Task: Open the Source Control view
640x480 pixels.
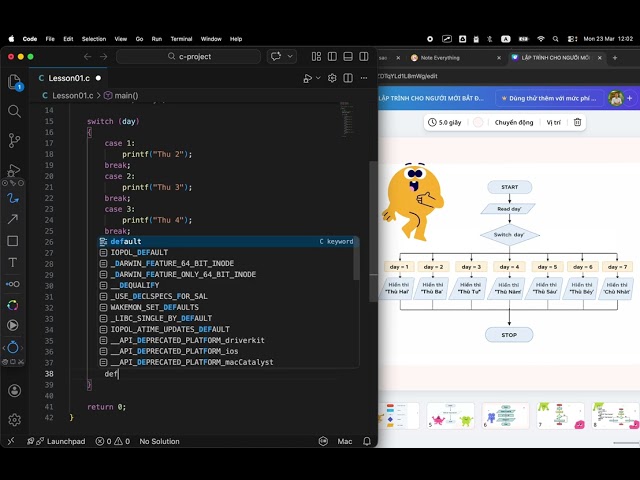Action: (14, 140)
